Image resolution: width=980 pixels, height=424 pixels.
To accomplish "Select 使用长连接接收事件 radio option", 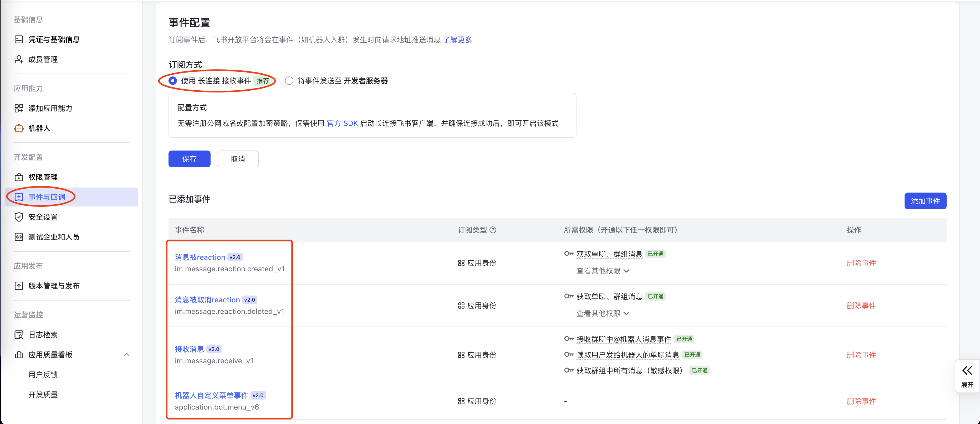I will pos(173,81).
